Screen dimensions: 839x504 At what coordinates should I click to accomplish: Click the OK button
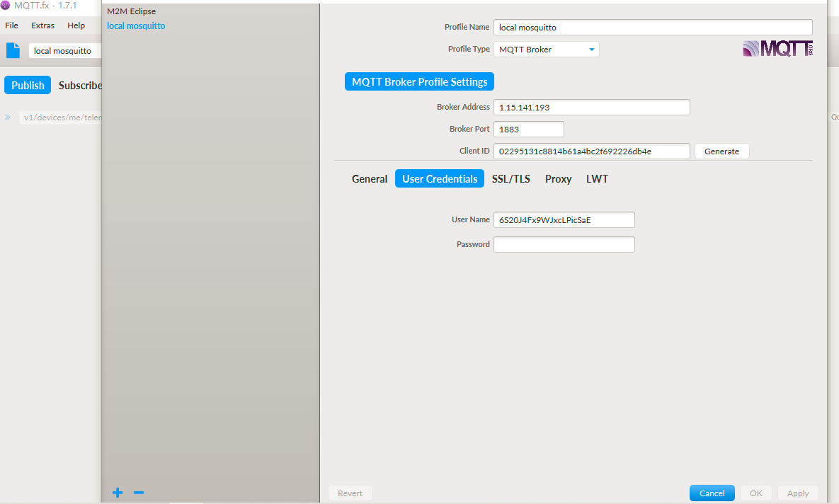coord(756,493)
